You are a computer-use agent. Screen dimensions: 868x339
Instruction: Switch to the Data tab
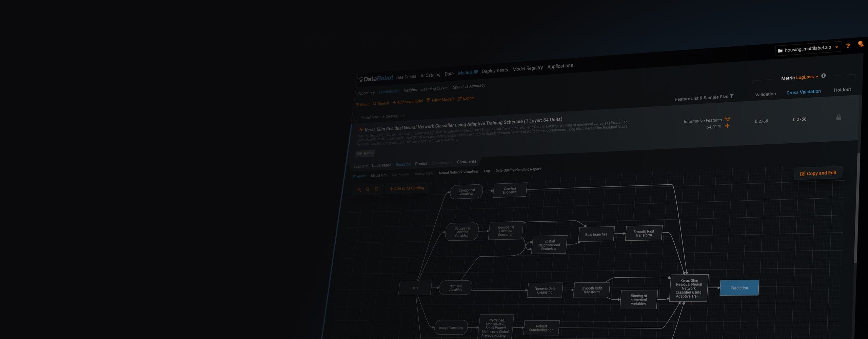pos(449,74)
